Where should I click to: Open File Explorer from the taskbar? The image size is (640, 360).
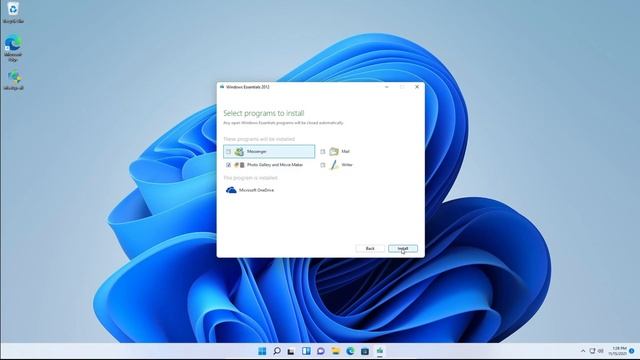coord(336,351)
